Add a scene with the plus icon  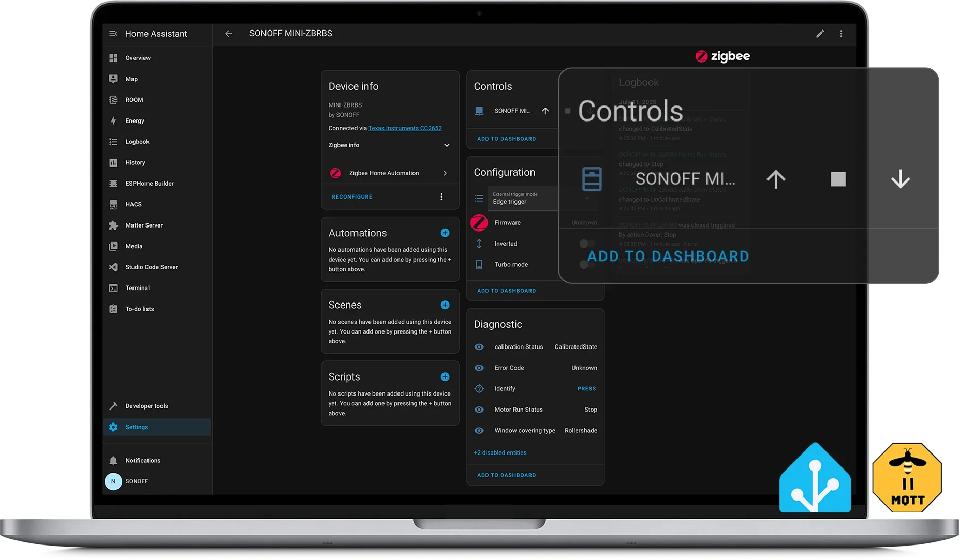[445, 305]
